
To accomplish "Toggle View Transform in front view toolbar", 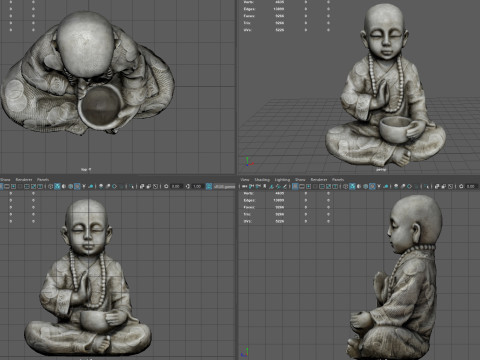I will (x=209, y=186).
